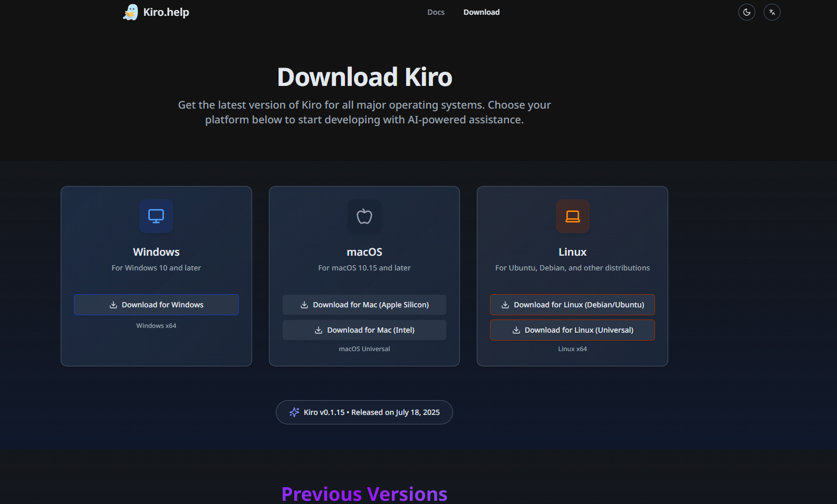The width and height of the screenshot is (837, 504).
Task: Click the Windows card title
Action: (156, 252)
